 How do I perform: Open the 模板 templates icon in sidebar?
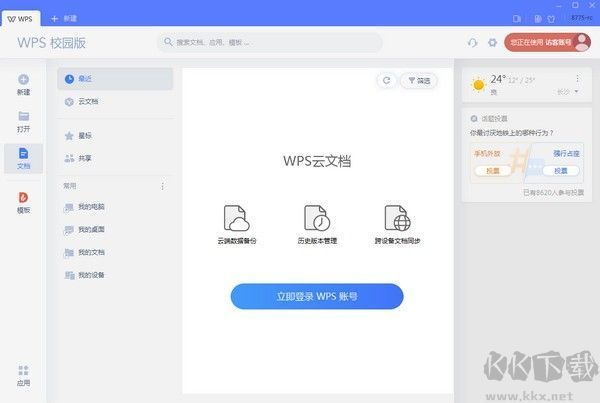coord(23,197)
